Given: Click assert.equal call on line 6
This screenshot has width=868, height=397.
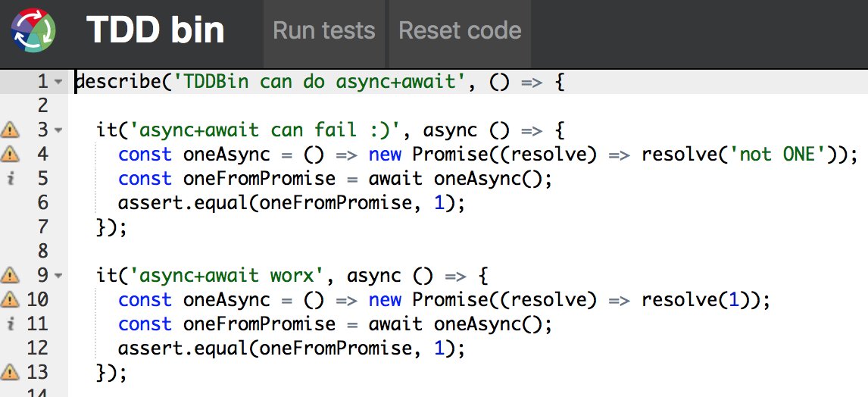Looking at the screenshot, I should pyautogui.click(x=292, y=202).
